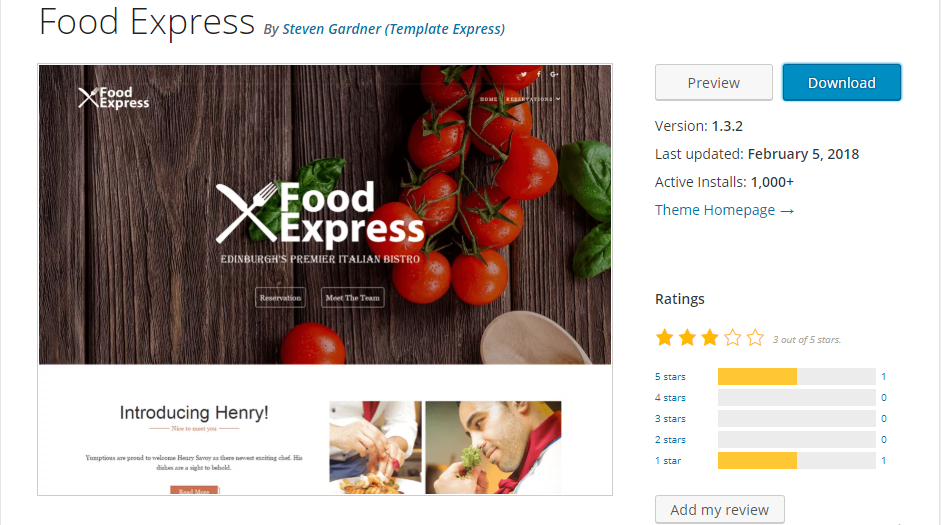Click the 1 star yellow rating bar
Viewport: 941px width, 525px height.
(x=757, y=460)
